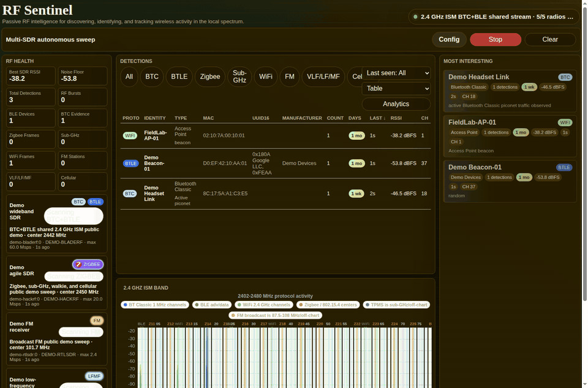
Task: Sort detections by PROTO column
Action: coord(130,118)
